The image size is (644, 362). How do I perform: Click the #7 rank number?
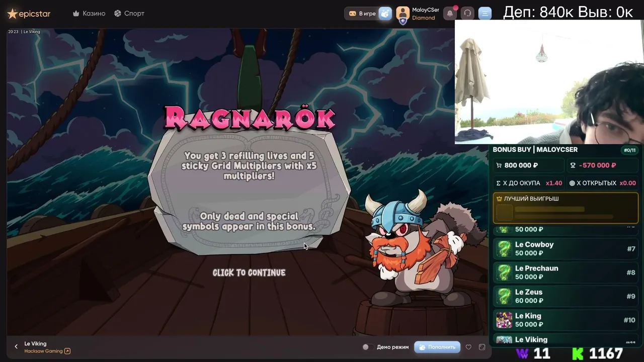pyautogui.click(x=631, y=249)
